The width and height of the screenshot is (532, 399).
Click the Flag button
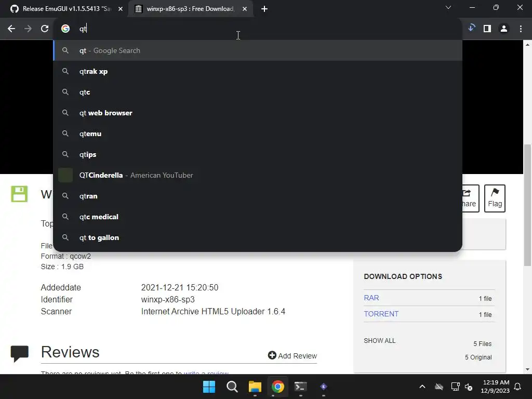tap(495, 198)
